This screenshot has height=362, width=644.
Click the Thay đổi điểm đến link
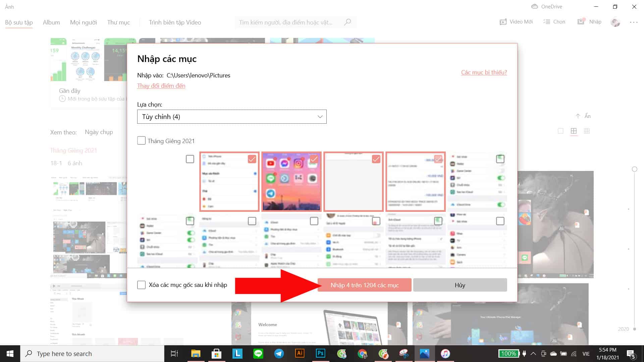[x=161, y=86]
